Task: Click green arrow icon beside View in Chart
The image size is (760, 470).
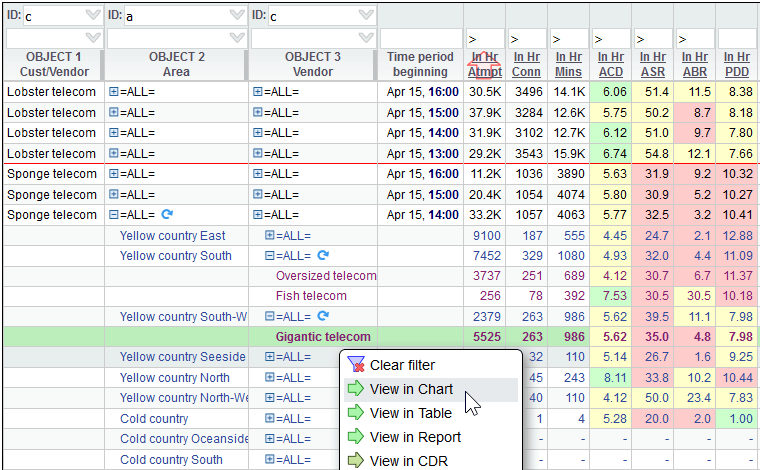Action: (356, 389)
